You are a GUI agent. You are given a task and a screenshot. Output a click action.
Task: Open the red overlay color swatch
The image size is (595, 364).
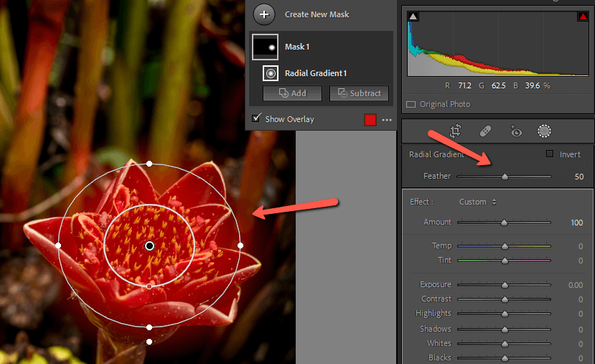(370, 120)
